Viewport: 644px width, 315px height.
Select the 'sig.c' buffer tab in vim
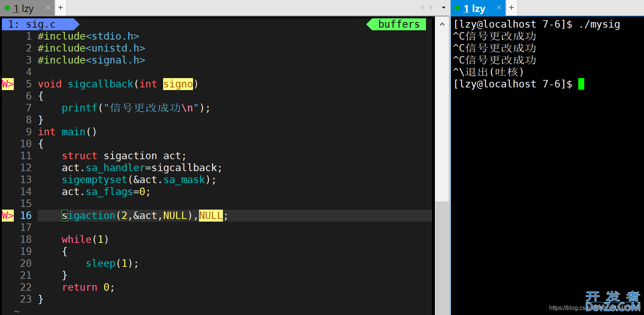(x=40, y=24)
